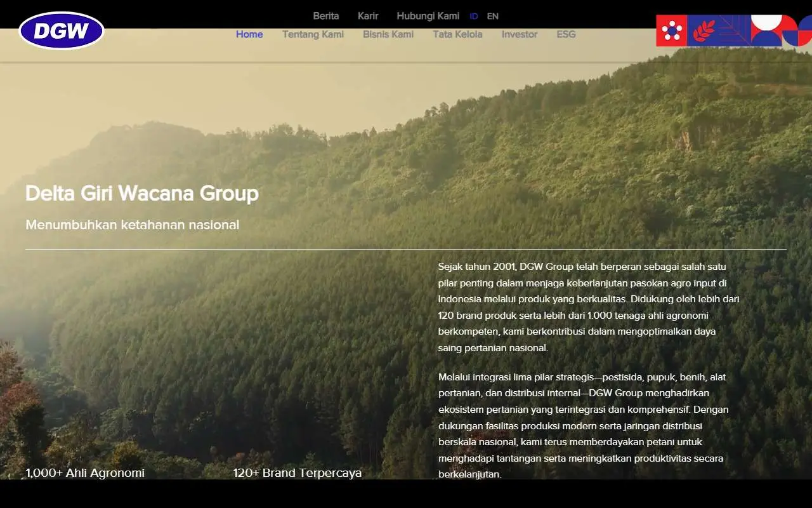Open the Hubungi Kami link

tap(428, 16)
